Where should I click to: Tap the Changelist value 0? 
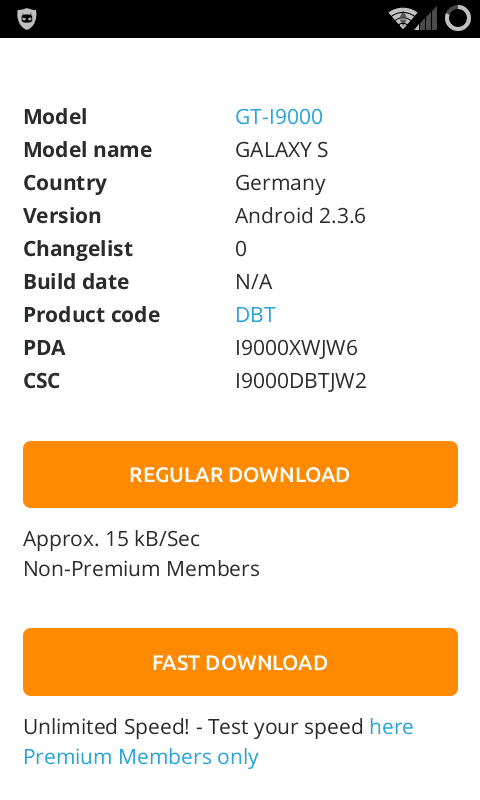click(x=241, y=249)
